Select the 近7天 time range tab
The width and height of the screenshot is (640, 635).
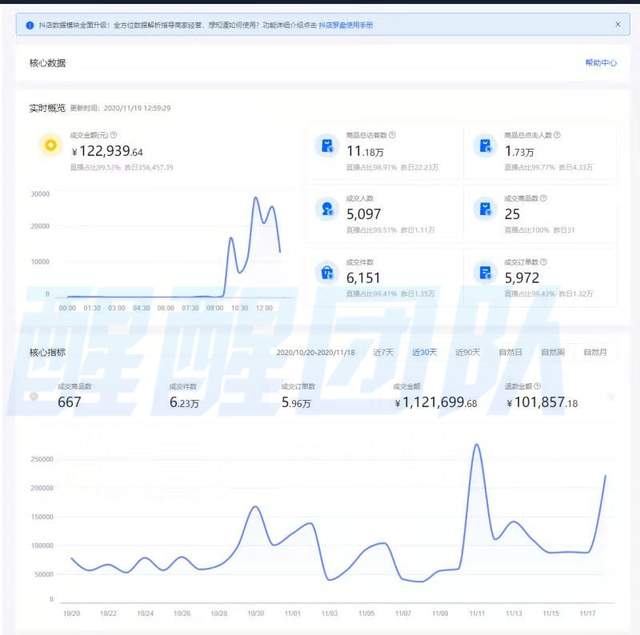click(x=383, y=352)
